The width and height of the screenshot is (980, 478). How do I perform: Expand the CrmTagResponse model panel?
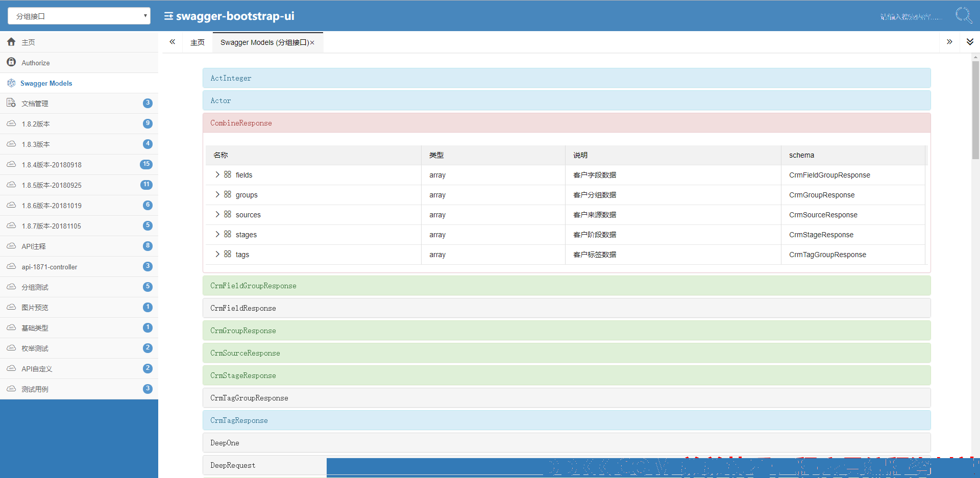[567, 420]
